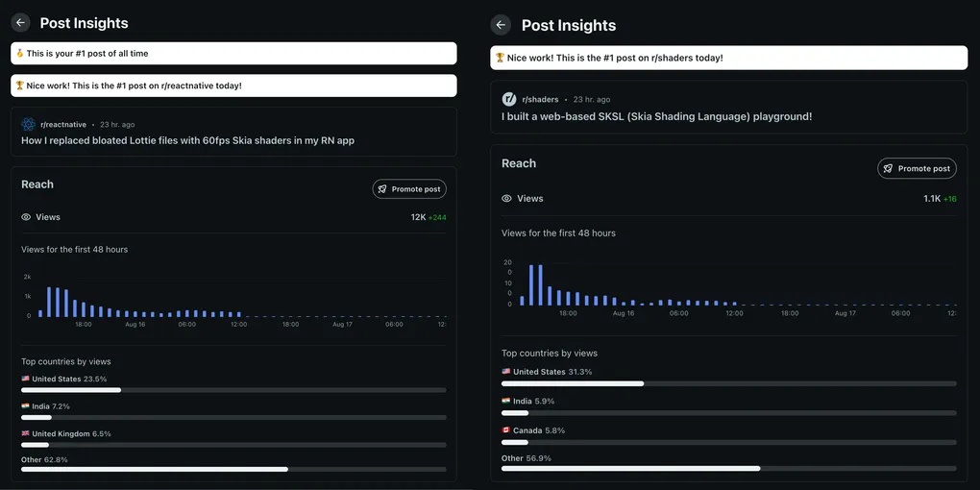Click 23 hr. ago on the r/reactnative post

(117, 124)
